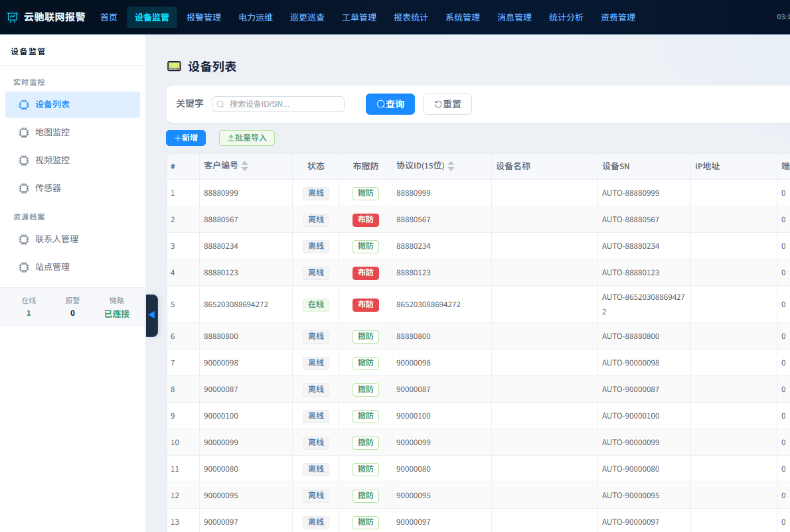Open the 报警管理 top menu
The height and width of the screenshot is (532, 790).
tap(204, 18)
